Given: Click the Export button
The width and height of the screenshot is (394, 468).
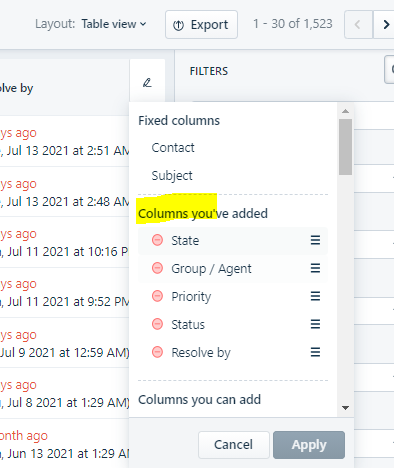Looking at the screenshot, I should coord(201,25).
